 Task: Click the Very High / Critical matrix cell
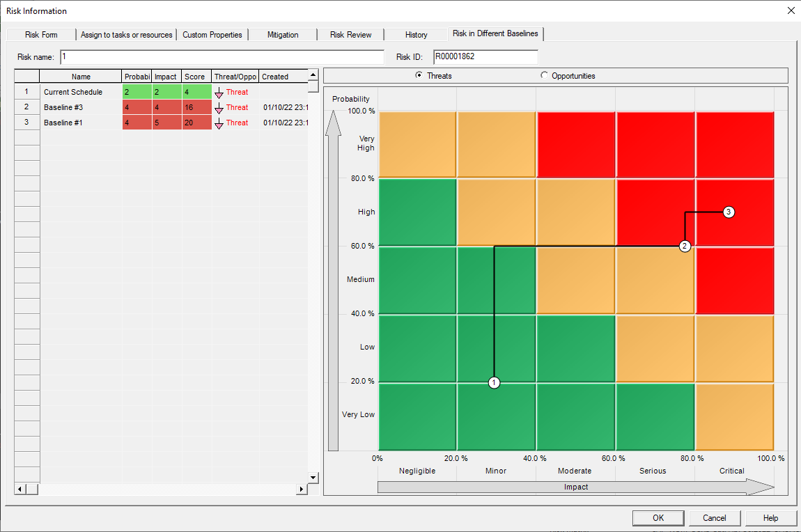tap(735, 144)
